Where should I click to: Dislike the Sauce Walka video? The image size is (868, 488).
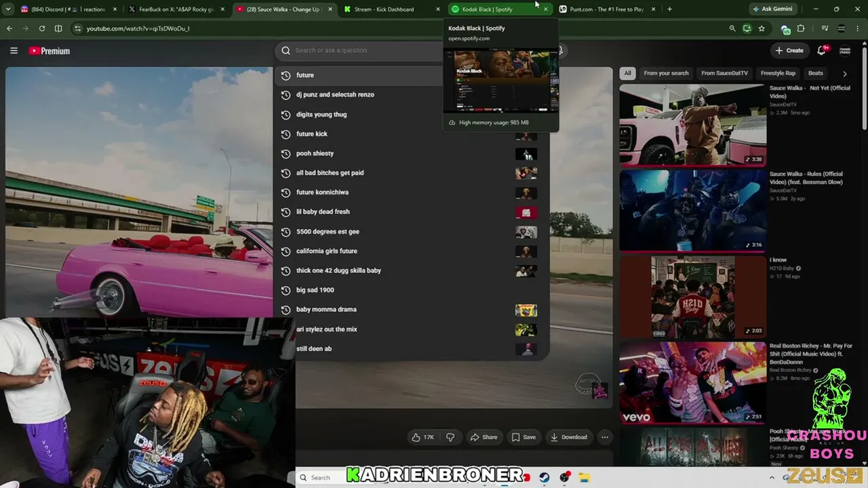tap(450, 437)
